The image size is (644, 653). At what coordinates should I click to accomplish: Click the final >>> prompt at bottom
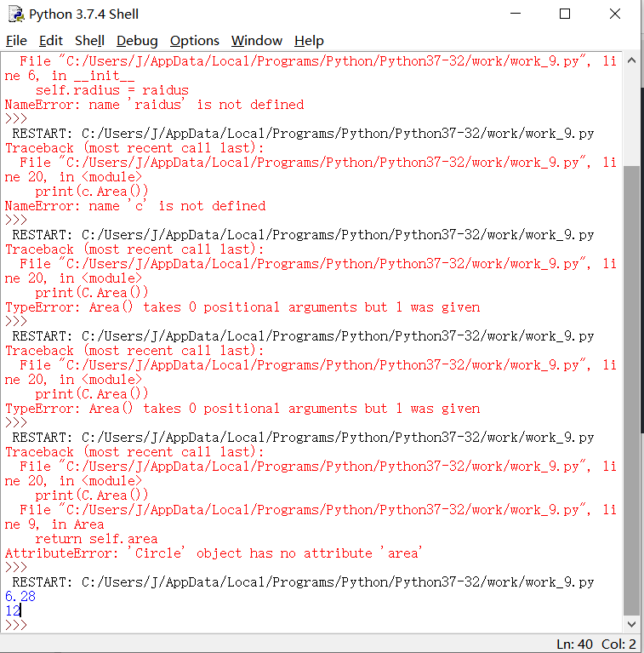pos(16,626)
